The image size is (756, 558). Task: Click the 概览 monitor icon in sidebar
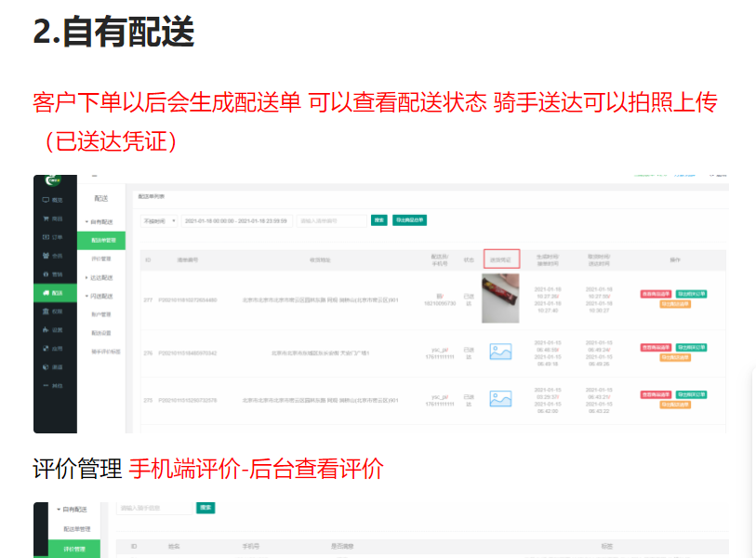(x=46, y=200)
